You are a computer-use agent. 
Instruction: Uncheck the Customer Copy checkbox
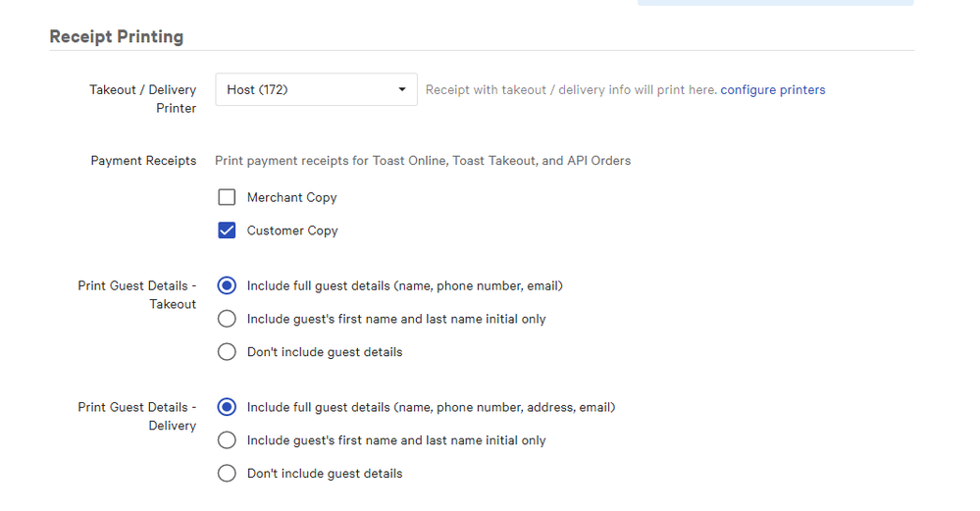pos(227,230)
